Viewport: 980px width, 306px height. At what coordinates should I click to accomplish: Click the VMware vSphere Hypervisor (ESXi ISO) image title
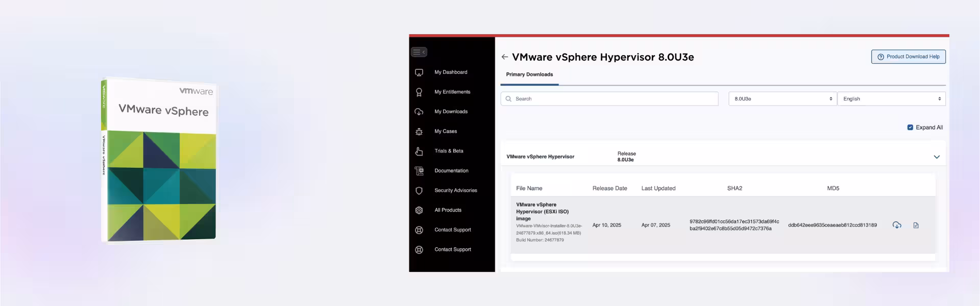tap(542, 212)
